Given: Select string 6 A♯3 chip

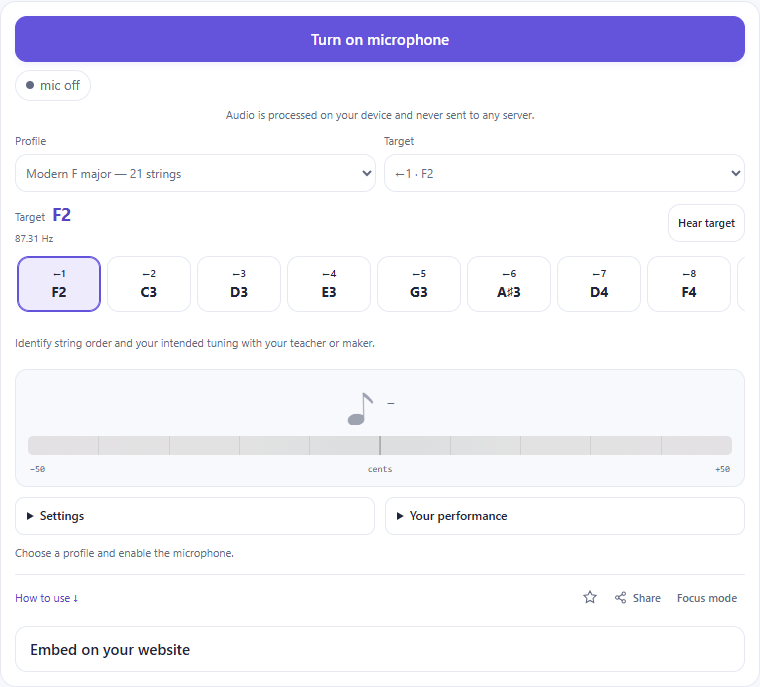Looking at the screenshot, I should click(509, 284).
